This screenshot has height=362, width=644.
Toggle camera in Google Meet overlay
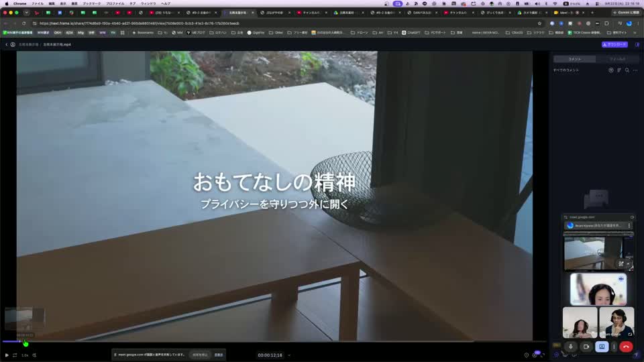[586, 347]
